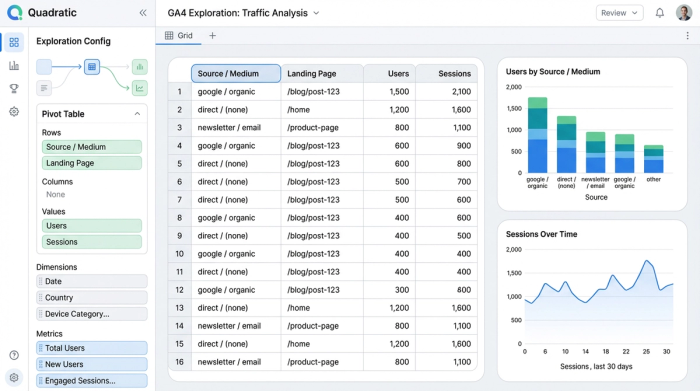
Task: Click the 2,100 sessions cell
Action: pyautogui.click(x=446, y=92)
